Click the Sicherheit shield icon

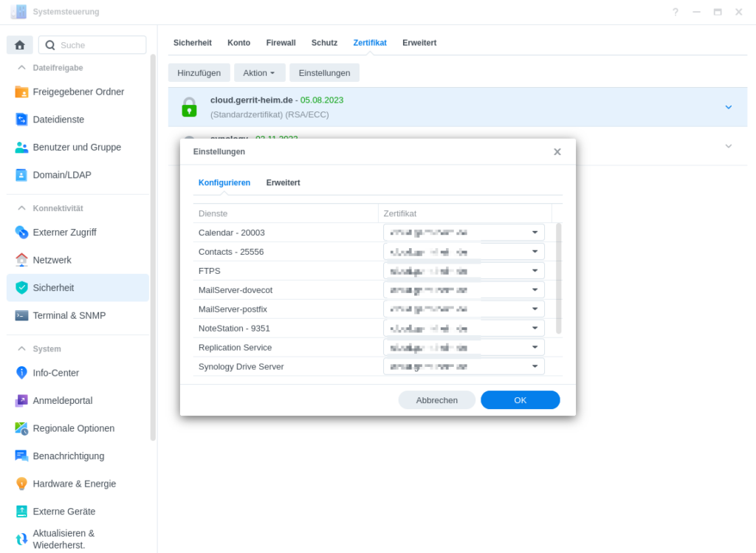click(x=21, y=287)
